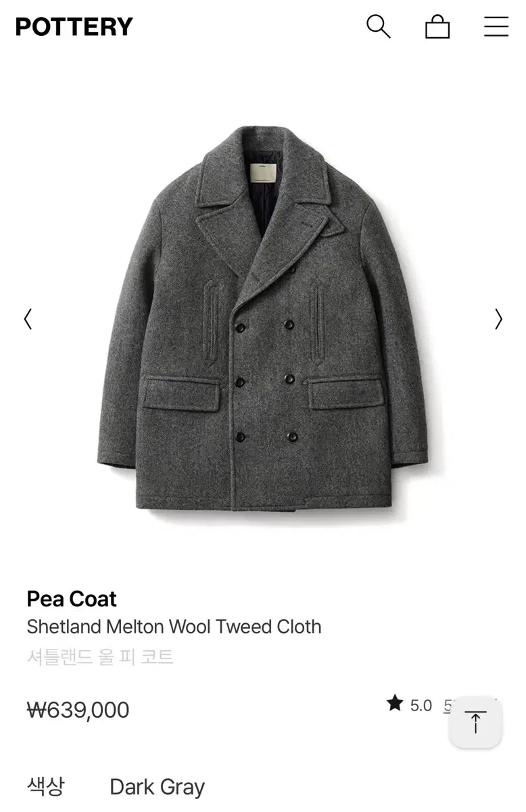The image size is (526, 812).
Task: Click the black star rating icon
Action: (x=395, y=704)
